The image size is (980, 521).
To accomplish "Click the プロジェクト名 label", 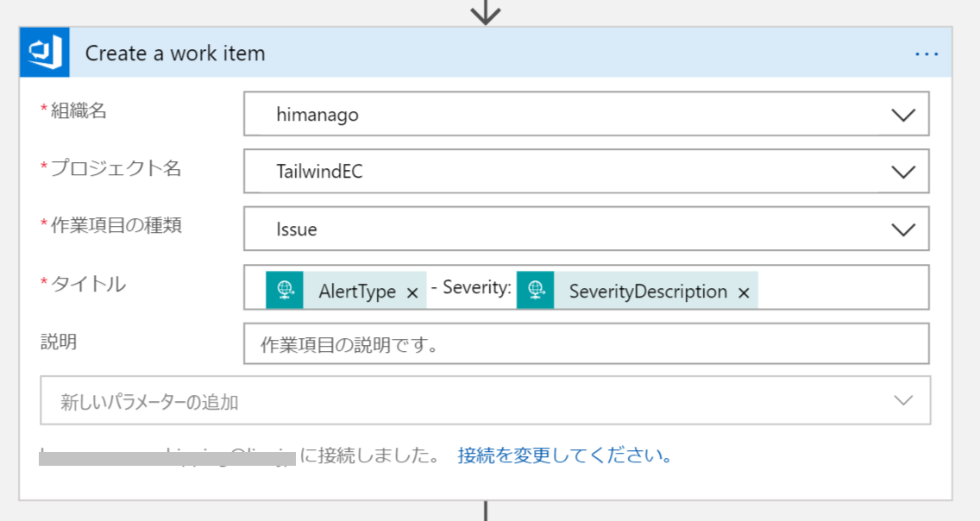I will point(116,168).
